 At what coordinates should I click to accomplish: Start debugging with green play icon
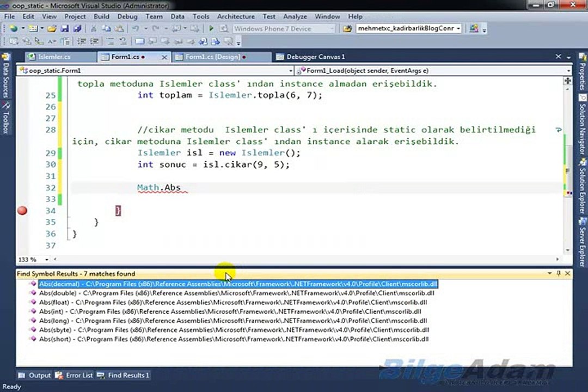pos(211,28)
